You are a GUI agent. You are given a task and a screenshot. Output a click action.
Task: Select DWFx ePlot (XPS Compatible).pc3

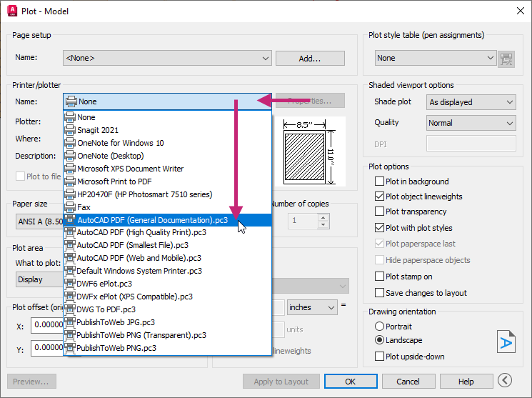coord(168,297)
